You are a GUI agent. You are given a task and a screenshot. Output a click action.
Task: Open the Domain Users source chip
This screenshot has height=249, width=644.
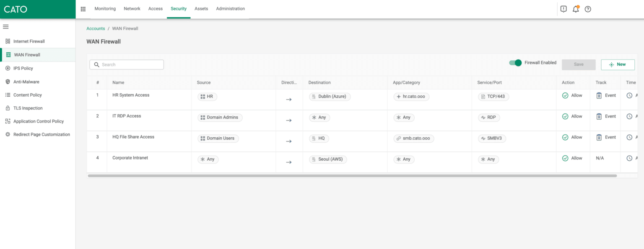[x=218, y=139]
